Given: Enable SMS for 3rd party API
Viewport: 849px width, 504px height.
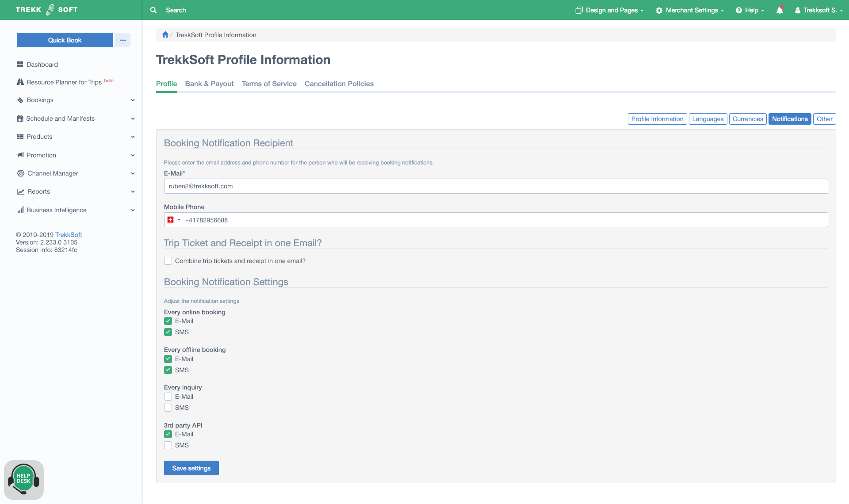Looking at the screenshot, I should coord(168,445).
